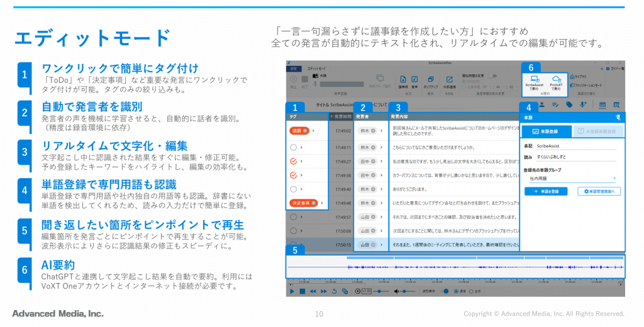The height and width of the screenshot is (327, 644).
Task: Click the search magnifier icon in toolbar
Action: (616, 105)
